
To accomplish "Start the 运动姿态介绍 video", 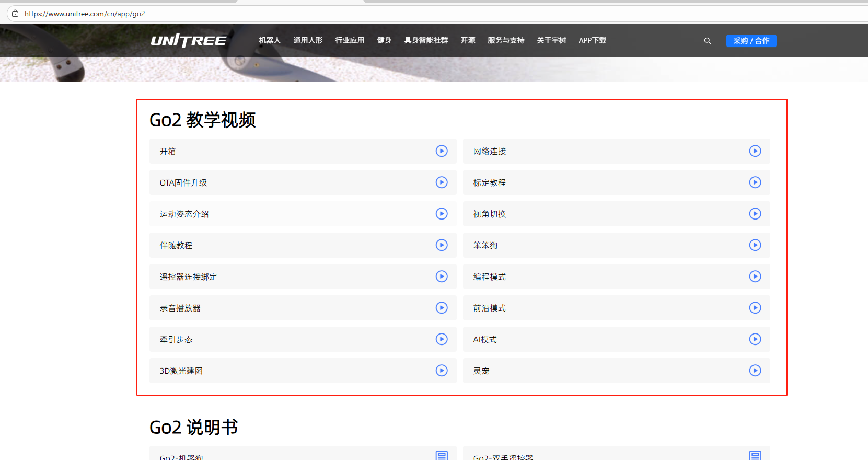I will click(x=442, y=214).
